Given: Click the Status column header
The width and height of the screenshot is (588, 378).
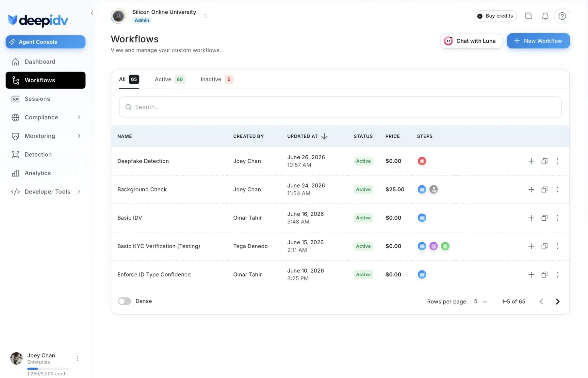Looking at the screenshot, I should [x=363, y=136].
